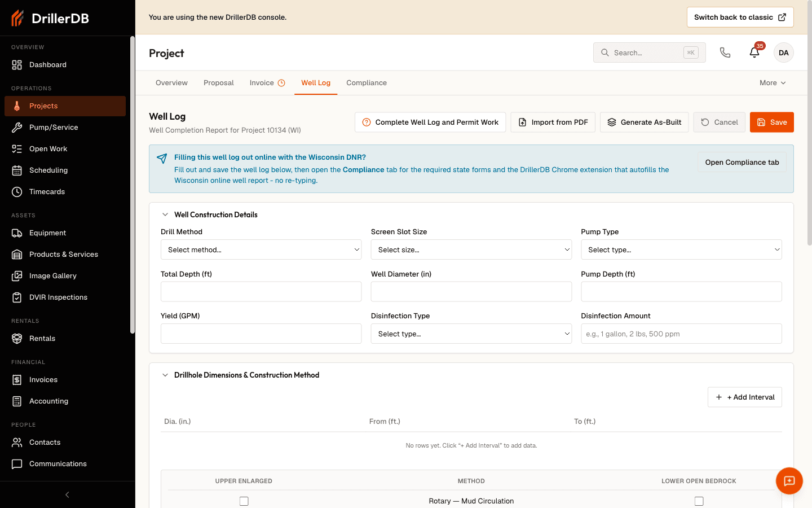Open the orange chat bubble widget
Image resolution: width=812 pixels, height=508 pixels.
pos(789,481)
